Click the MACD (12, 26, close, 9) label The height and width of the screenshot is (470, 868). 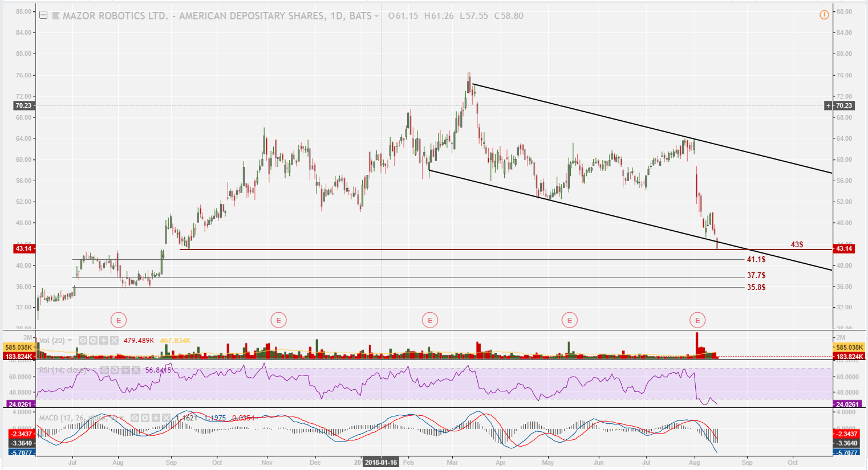[x=78, y=418]
